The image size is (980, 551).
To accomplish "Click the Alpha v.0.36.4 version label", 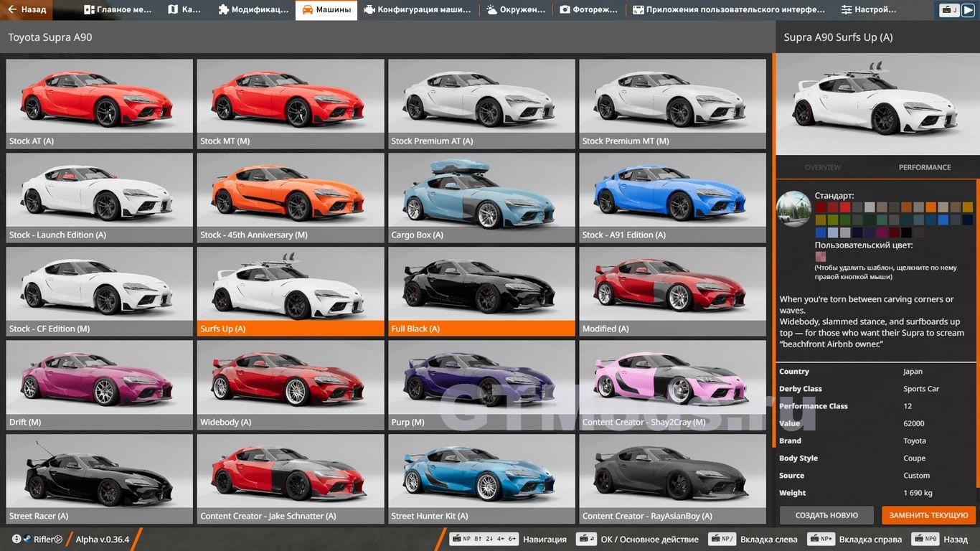I will (103, 539).
